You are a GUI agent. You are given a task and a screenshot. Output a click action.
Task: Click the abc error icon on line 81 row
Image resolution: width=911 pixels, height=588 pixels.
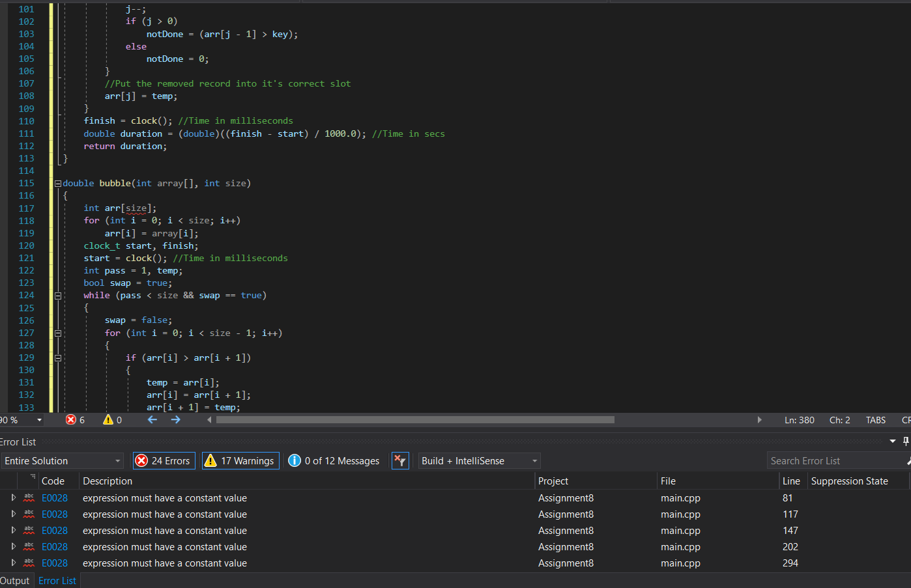tap(29, 498)
